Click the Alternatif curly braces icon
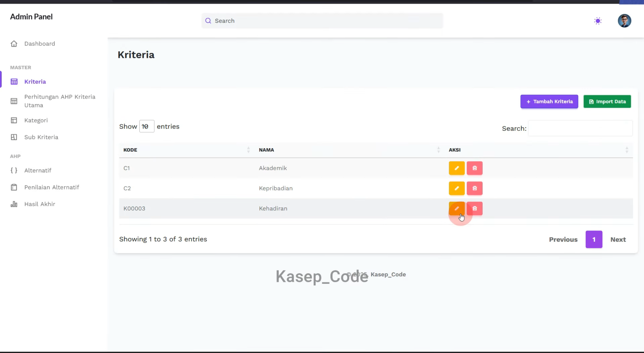 coord(14,170)
